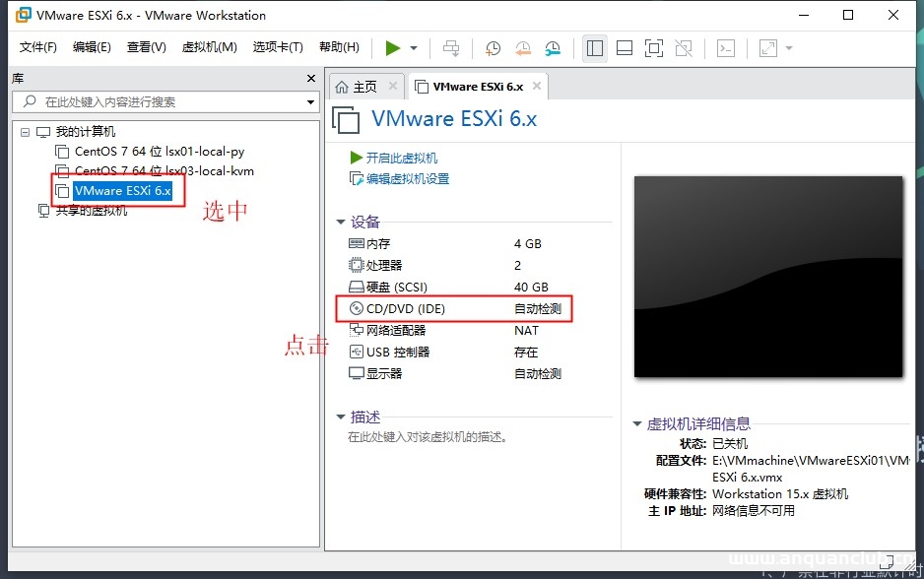Open the 虚拟机(M) menu
The width and height of the screenshot is (924, 579).
[209, 46]
